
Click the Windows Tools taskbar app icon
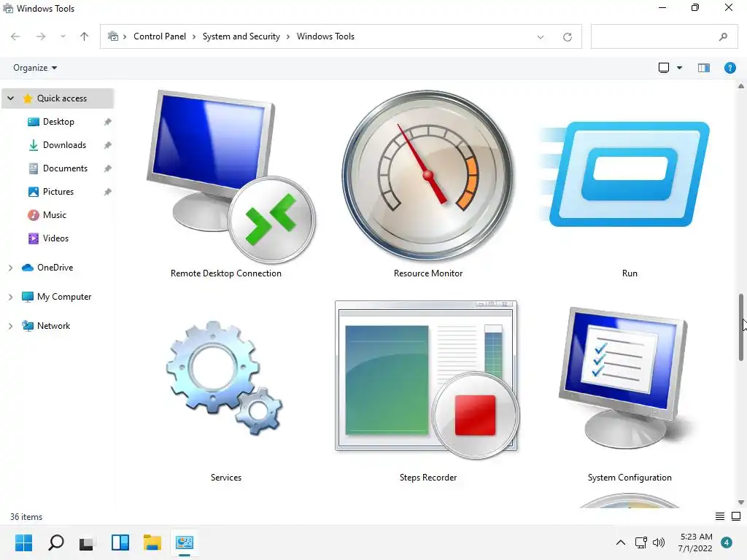185,542
